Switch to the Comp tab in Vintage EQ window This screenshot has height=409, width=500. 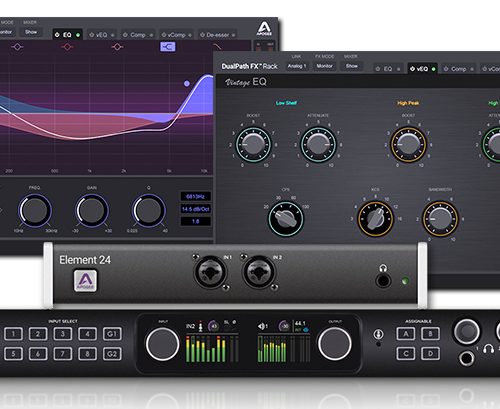tap(459, 69)
